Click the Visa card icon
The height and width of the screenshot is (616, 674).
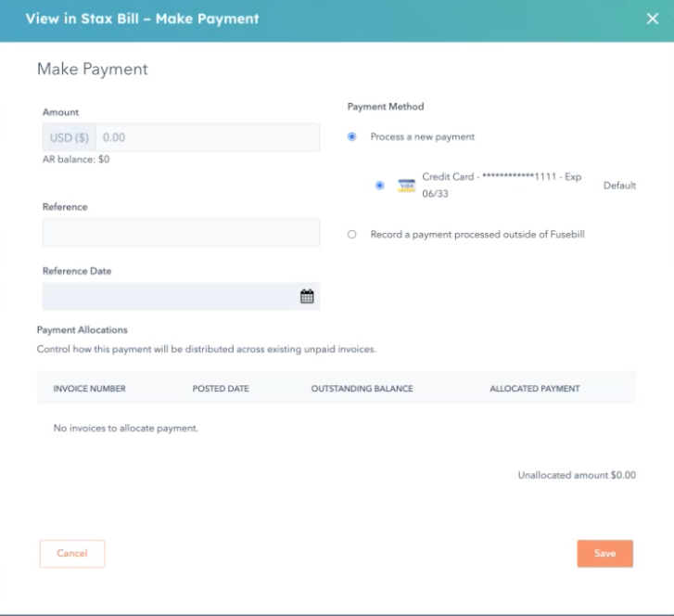point(406,186)
